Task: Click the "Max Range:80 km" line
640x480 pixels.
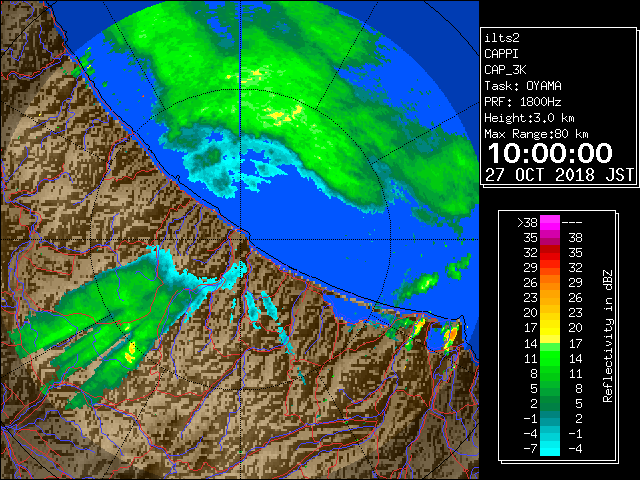Action: tap(536, 134)
